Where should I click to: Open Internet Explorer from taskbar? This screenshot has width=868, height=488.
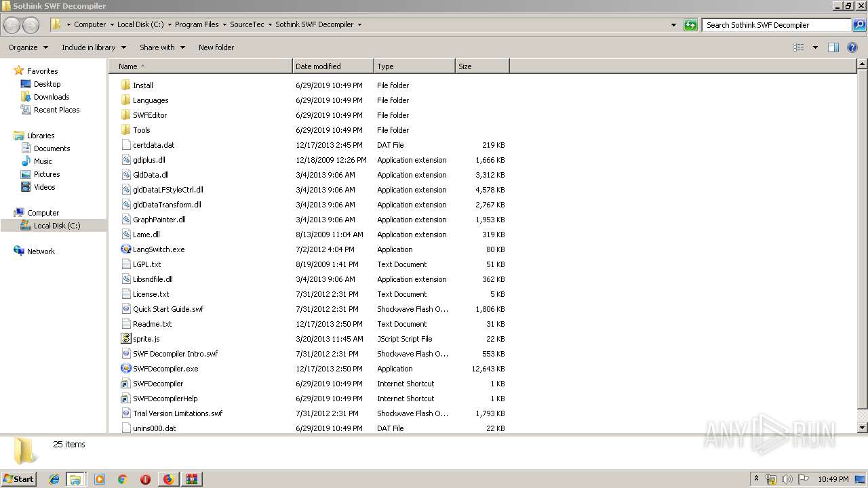click(54, 479)
